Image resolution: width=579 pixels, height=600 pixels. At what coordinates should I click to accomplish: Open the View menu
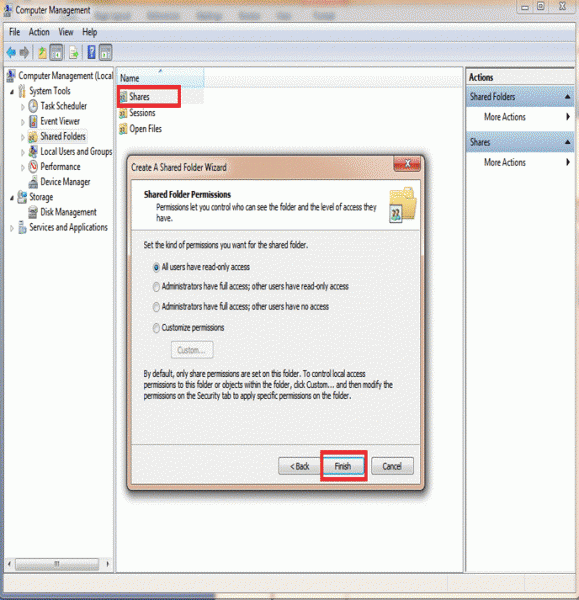click(66, 32)
